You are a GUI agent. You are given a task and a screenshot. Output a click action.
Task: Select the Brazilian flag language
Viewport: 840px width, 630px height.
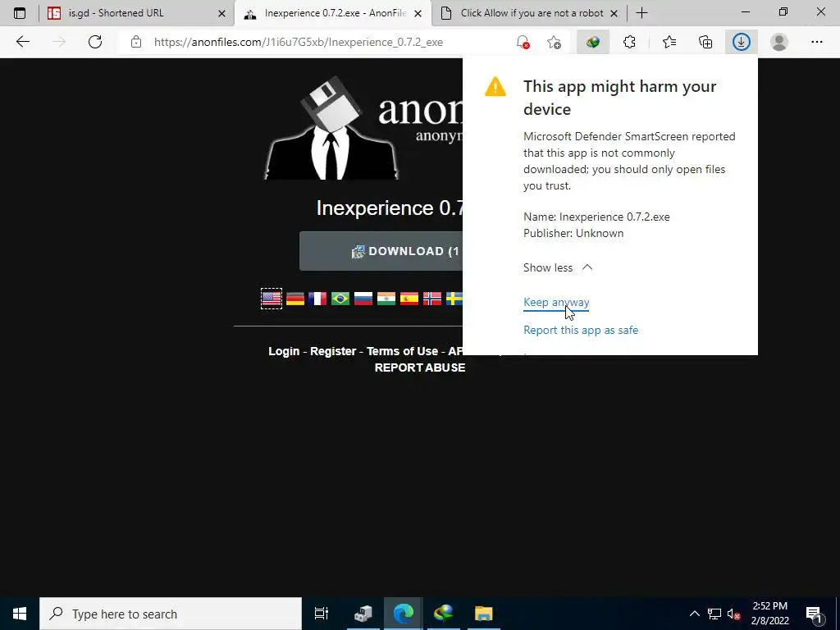[x=340, y=299]
